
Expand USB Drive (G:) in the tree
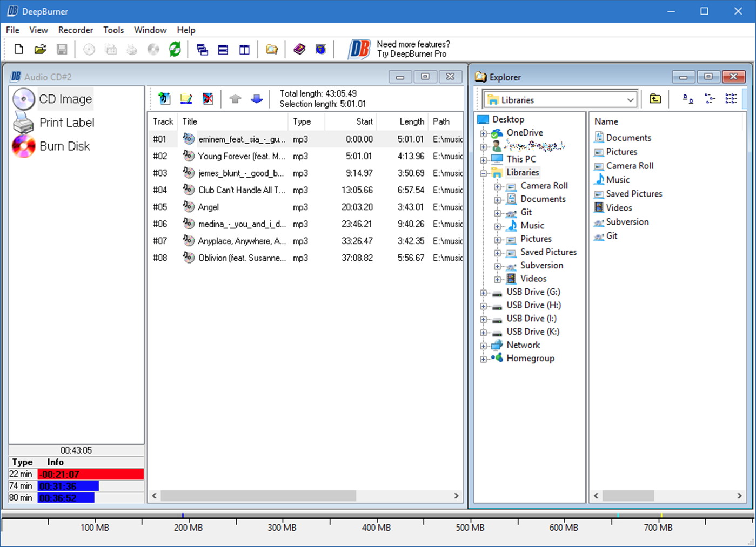(484, 293)
